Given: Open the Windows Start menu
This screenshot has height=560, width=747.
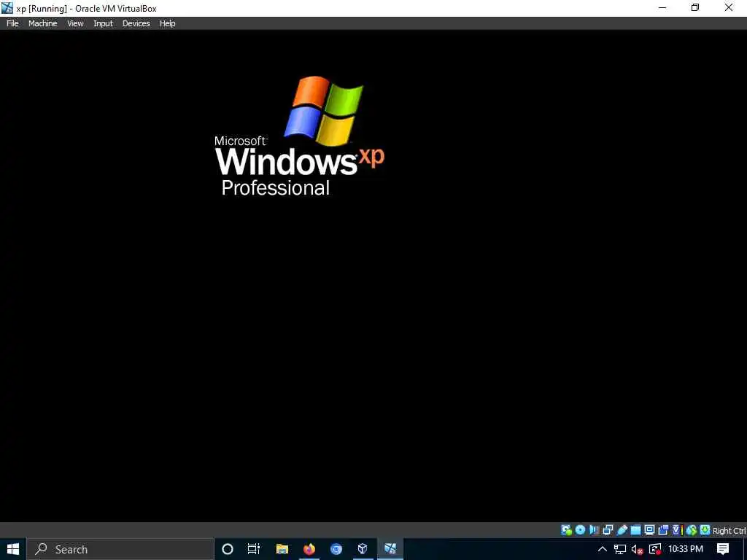Looking at the screenshot, I should pos(13,549).
